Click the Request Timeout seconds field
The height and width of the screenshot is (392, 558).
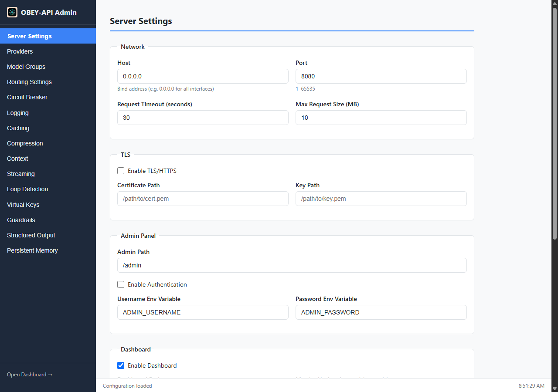(x=203, y=118)
